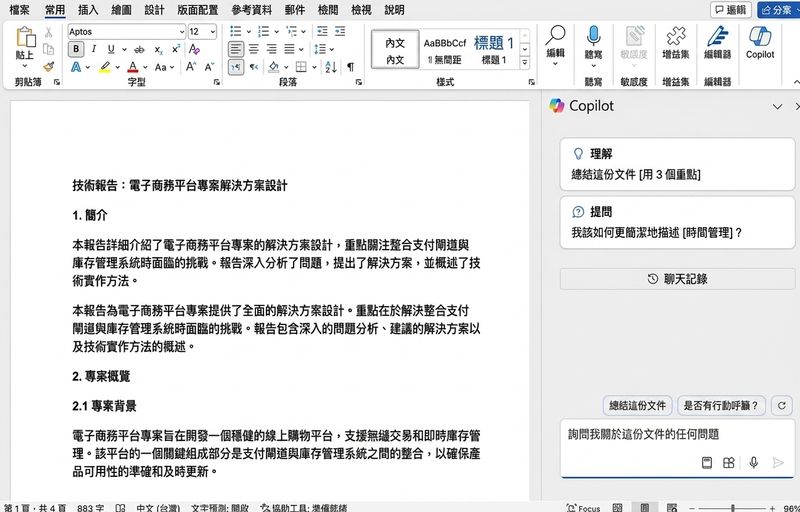800x512 pixels.
Task: Open the 聊天記錄 chat history
Action: (x=677, y=279)
